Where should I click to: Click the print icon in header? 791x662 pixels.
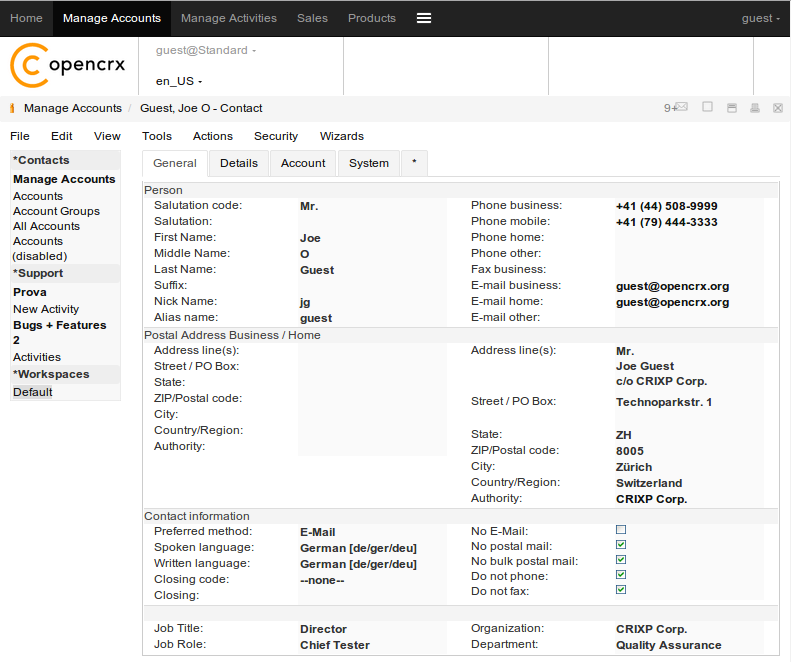(x=755, y=108)
